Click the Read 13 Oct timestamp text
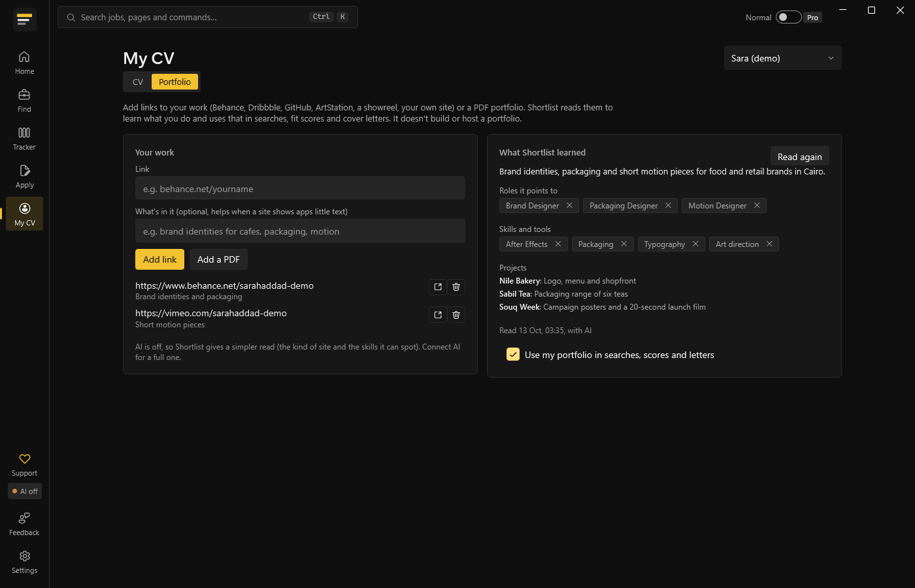The width and height of the screenshot is (915, 588). 545,331
